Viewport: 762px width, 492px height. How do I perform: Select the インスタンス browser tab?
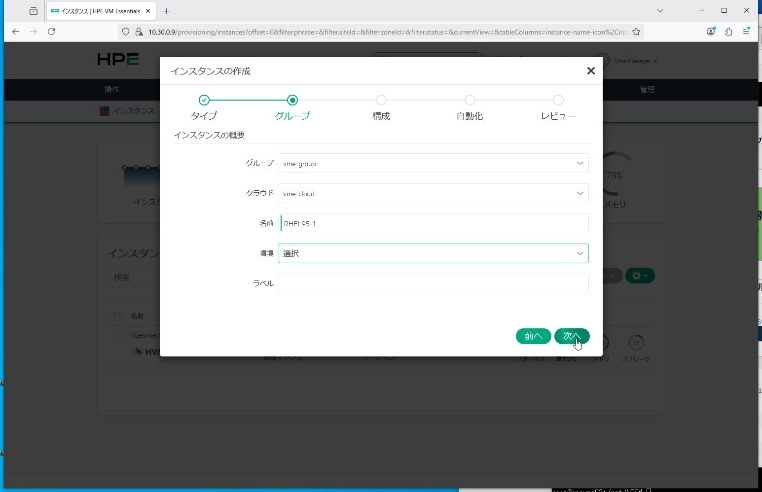[100, 10]
